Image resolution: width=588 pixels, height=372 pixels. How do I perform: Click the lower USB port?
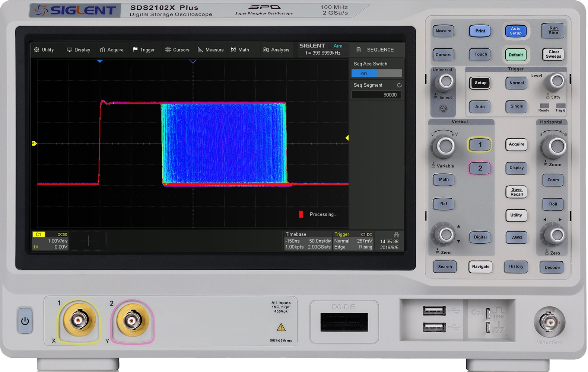tap(434, 328)
